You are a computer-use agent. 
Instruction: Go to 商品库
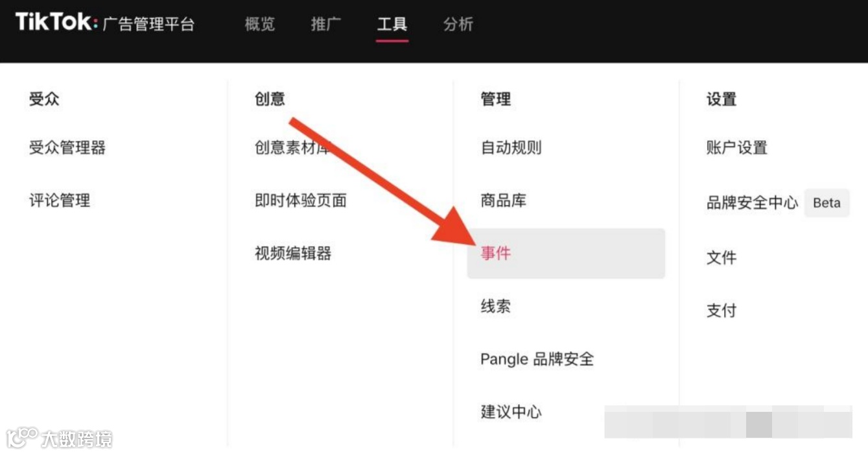[x=503, y=200]
